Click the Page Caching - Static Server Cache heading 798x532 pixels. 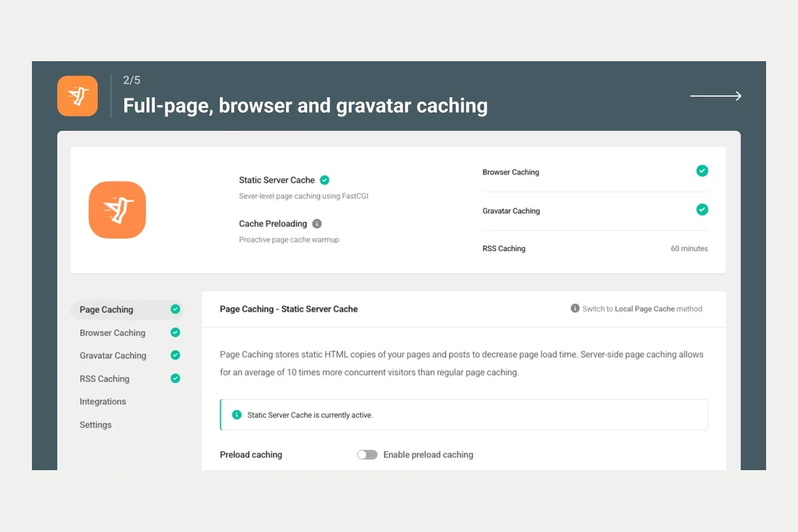point(289,309)
